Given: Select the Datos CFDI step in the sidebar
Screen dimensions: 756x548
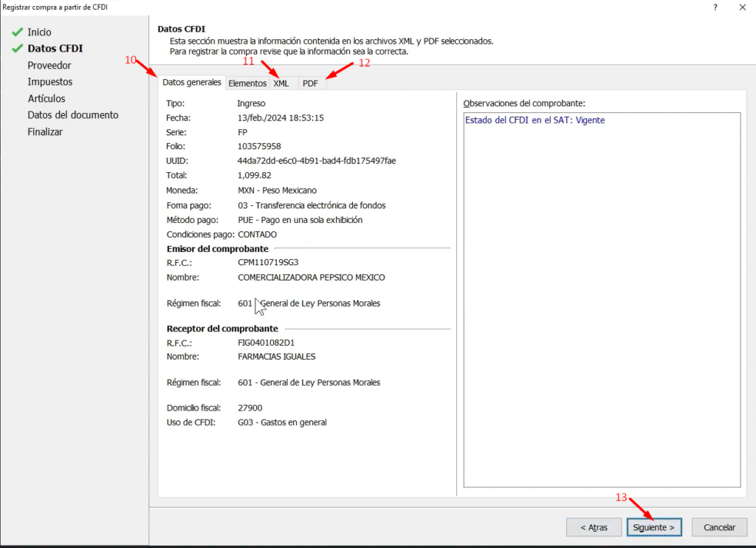Looking at the screenshot, I should (55, 49).
